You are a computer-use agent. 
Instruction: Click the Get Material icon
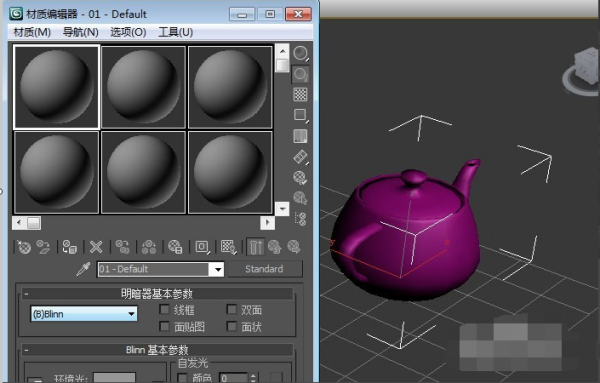coord(24,247)
